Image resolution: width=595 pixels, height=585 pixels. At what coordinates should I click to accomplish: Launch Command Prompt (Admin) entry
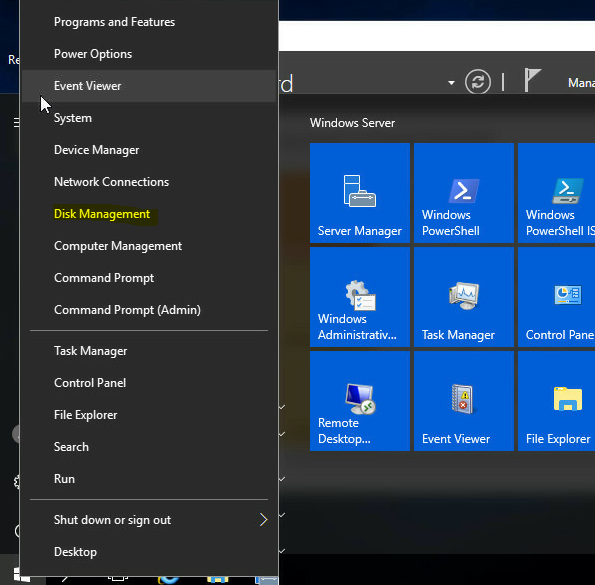(149, 310)
